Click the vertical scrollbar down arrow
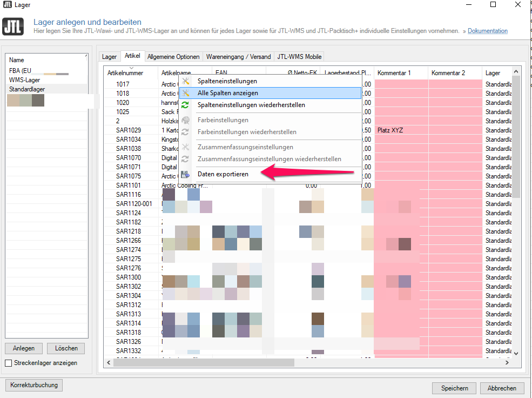This screenshot has height=398, width=532. [x=516, y=354]
